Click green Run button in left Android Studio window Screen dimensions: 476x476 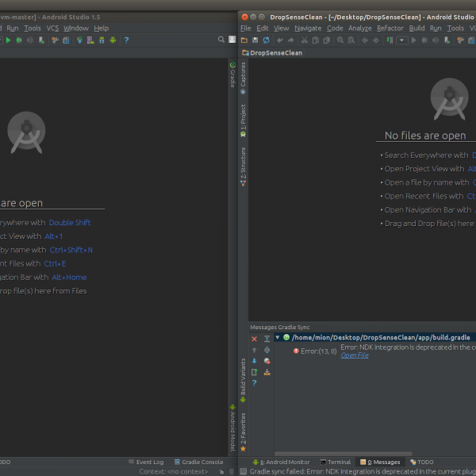[8, 40]
